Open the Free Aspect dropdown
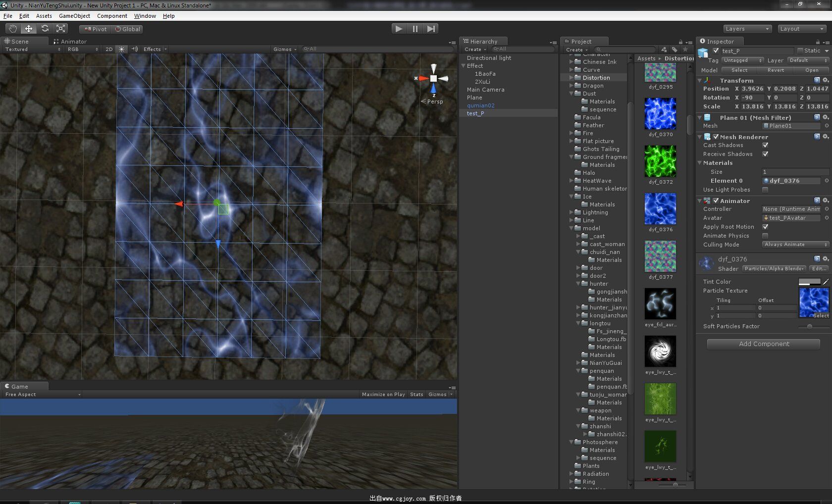The height and width of the screenshot is (504, 832). [x=43, y=395]
